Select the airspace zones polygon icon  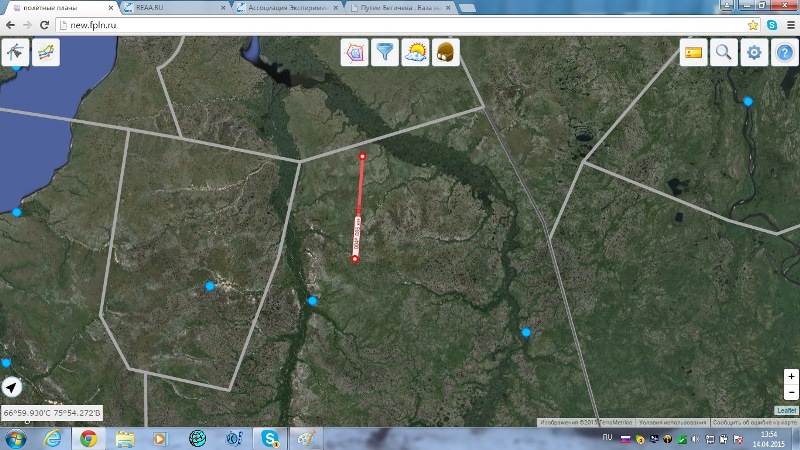tap(355, 53)
